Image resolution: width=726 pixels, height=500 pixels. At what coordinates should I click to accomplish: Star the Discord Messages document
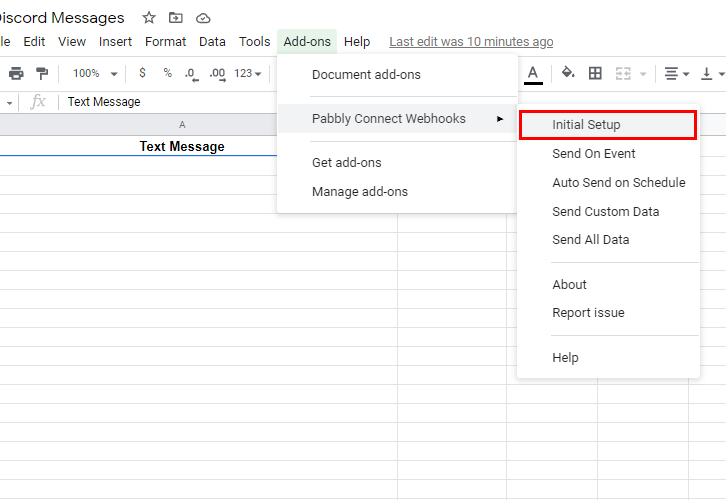149,18
